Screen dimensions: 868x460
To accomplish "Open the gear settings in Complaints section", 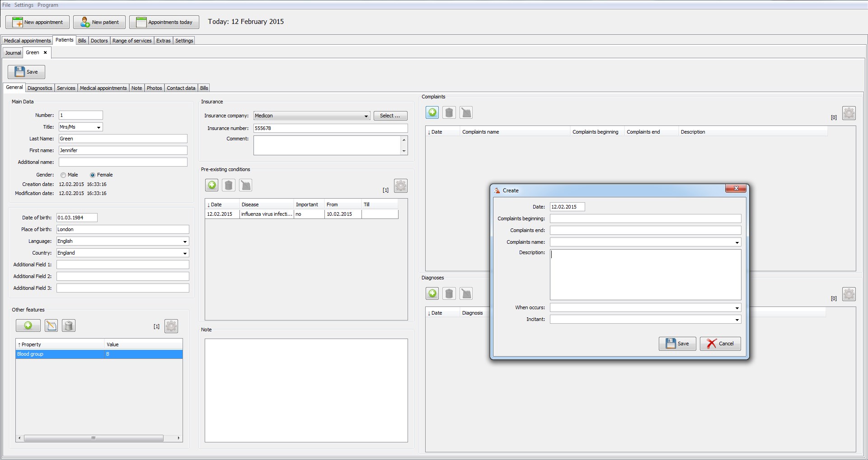I will tap(849, 113).
